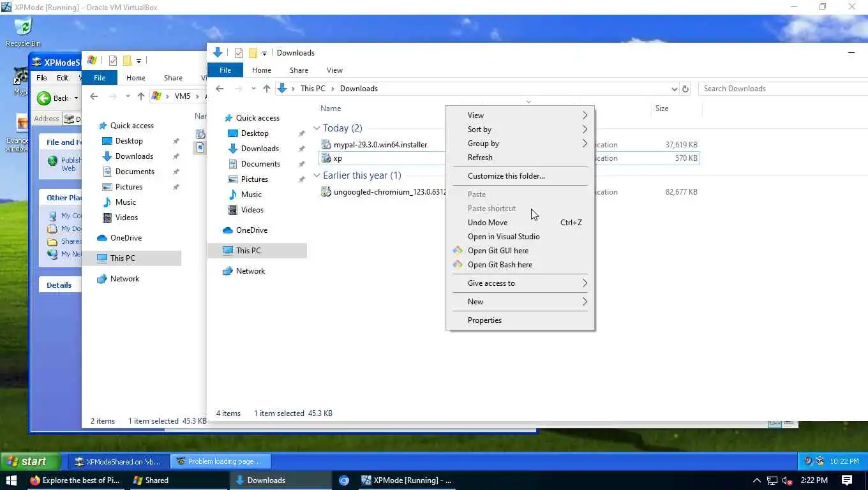
Task: Expand the Give access to submenu
Action: point(520,283)
